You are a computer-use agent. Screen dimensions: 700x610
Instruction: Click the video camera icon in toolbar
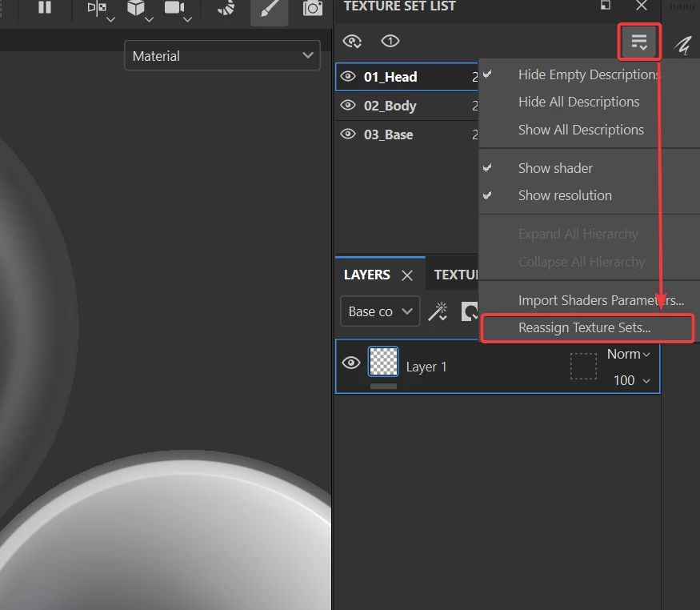(x=174, y=7)
